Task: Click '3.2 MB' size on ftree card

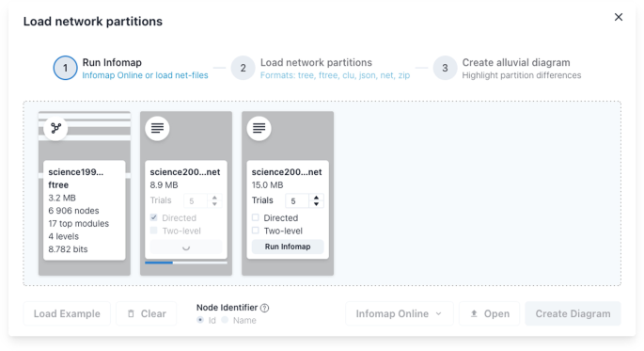Action: [x=62, y=198]
